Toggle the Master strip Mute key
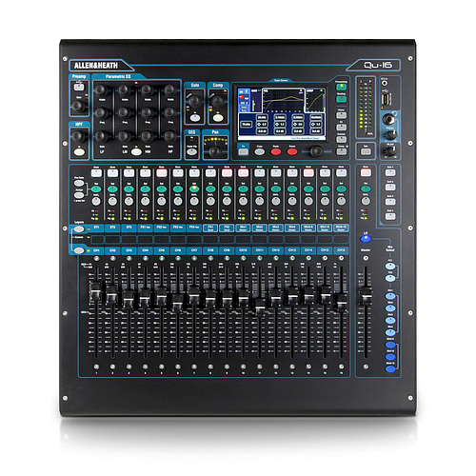The height and width of the screenshot is (476, 476). click(366, 173)
